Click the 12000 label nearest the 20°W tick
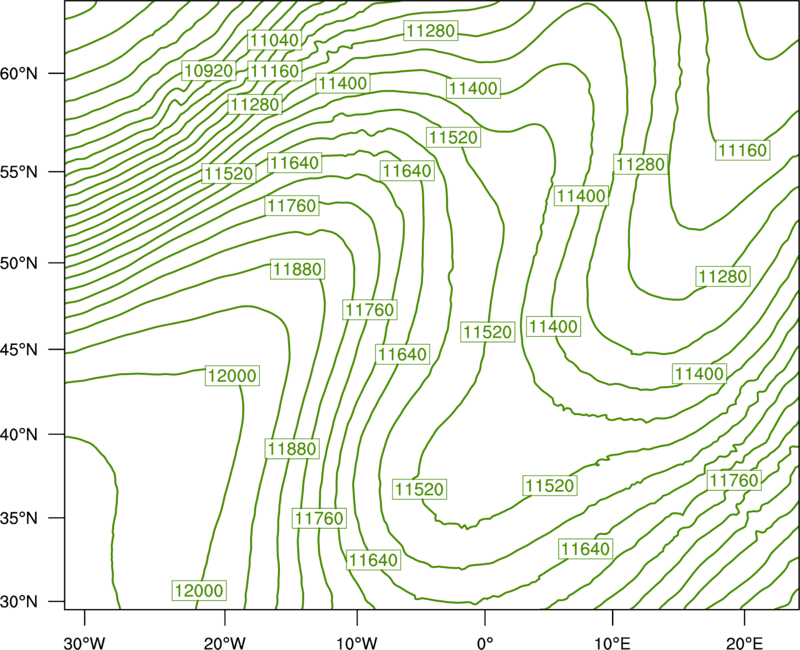 click(199, 591)
